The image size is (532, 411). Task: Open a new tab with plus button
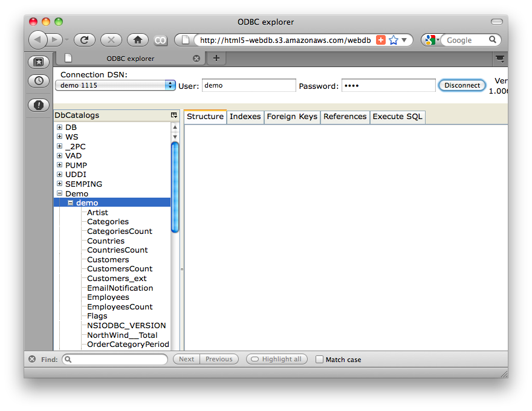[216, 58]
